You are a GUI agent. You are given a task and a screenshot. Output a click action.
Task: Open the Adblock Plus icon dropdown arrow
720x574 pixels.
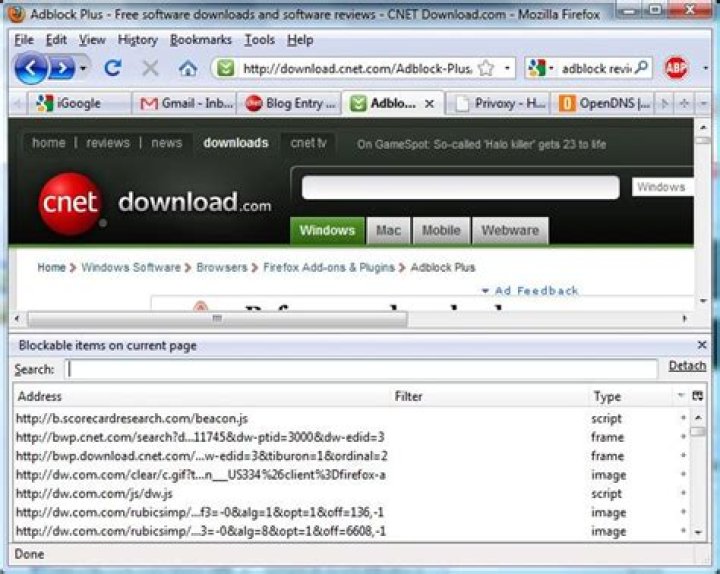click(x=705, y=68)
